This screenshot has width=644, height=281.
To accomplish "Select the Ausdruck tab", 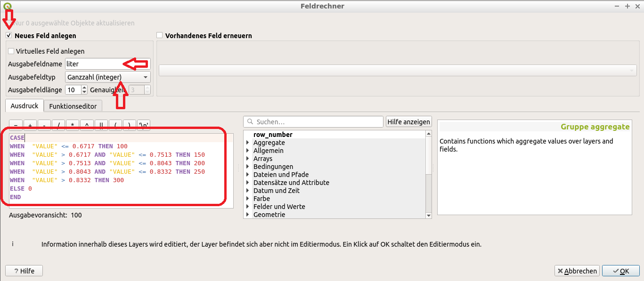I will click(24, 106).
